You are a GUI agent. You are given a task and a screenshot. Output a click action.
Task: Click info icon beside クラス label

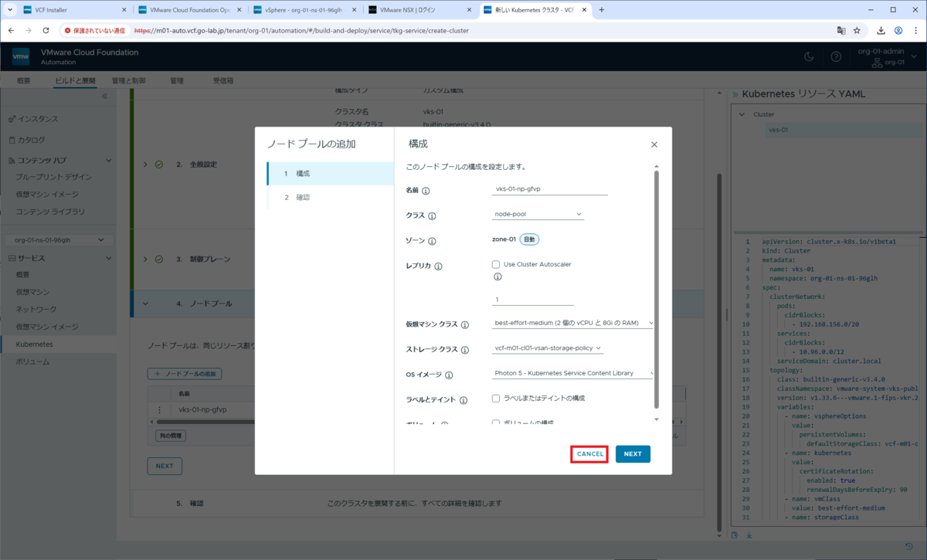click(432, 216)
